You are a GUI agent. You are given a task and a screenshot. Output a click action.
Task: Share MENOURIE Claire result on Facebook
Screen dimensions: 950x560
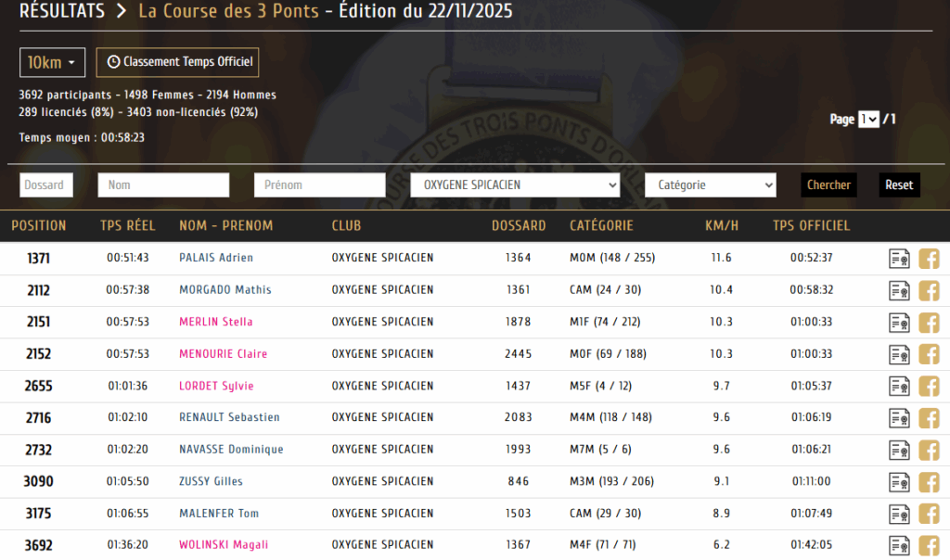coord(929,354)
